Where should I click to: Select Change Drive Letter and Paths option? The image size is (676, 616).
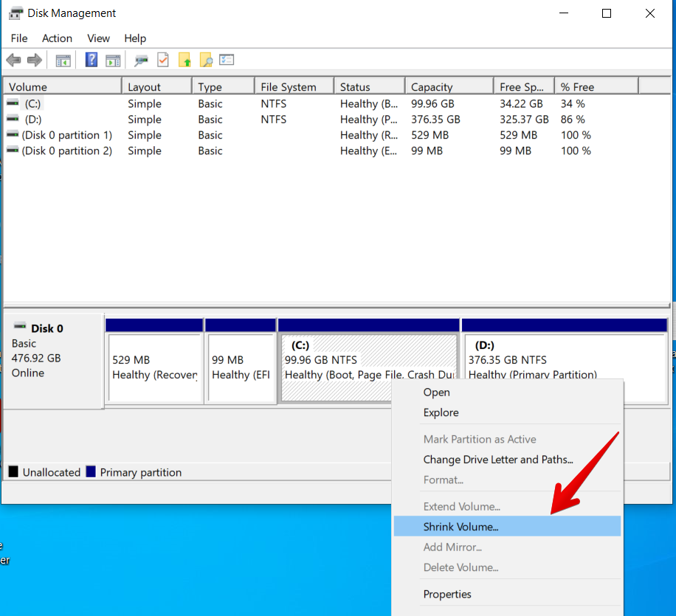point(497,460)
